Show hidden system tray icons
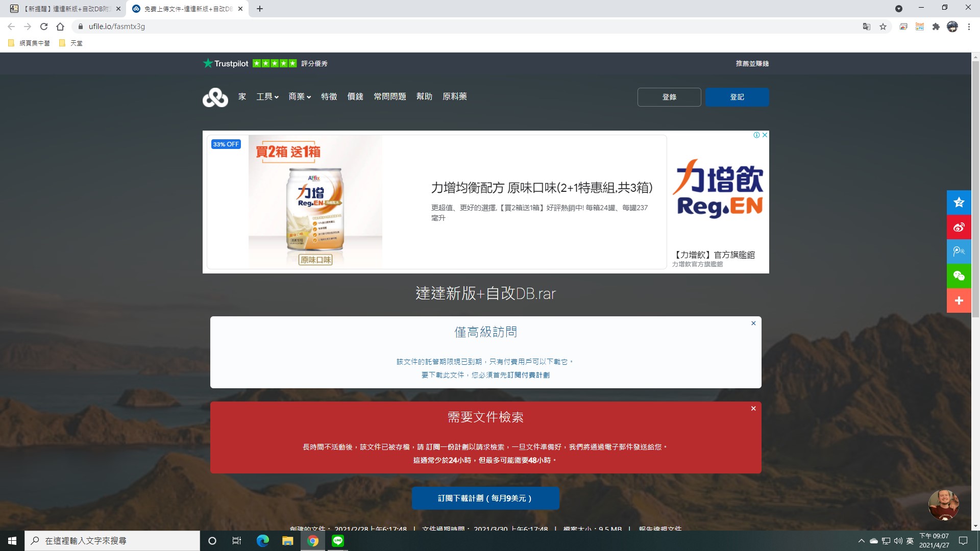The width and height of the screenshot is (980, 551). click(x=862, y=541)
